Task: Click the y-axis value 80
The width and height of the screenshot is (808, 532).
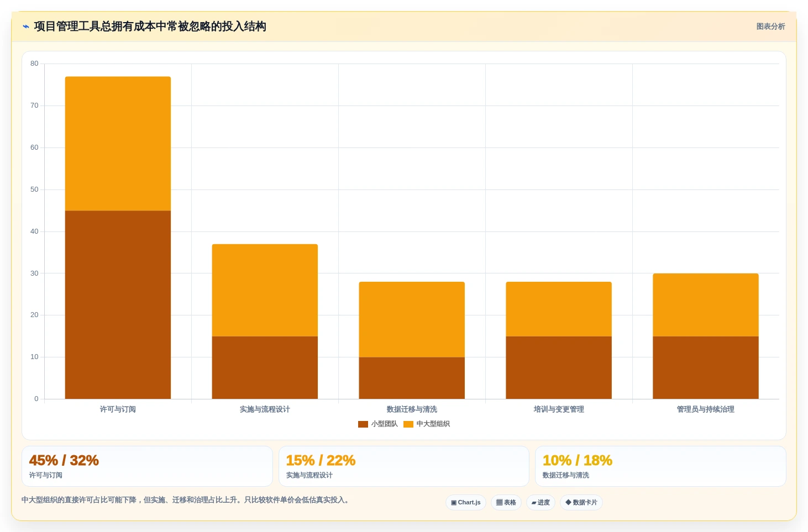Action: point(34,64)
